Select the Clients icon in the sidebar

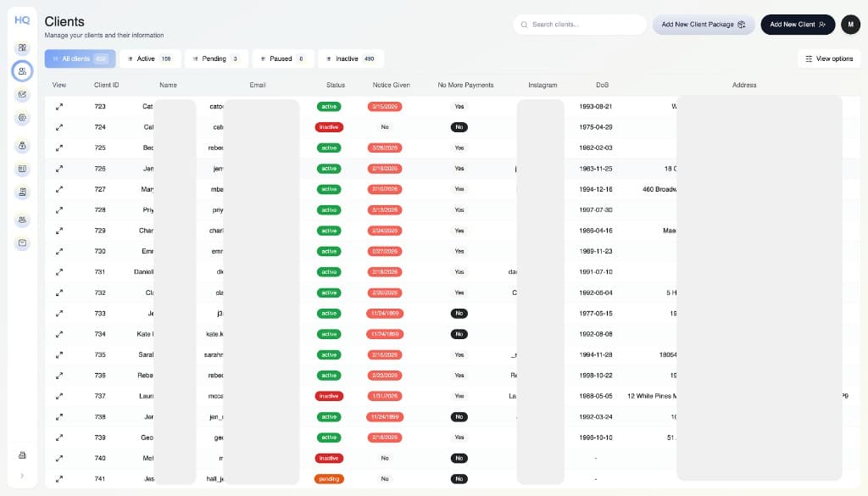click(22, 71)
